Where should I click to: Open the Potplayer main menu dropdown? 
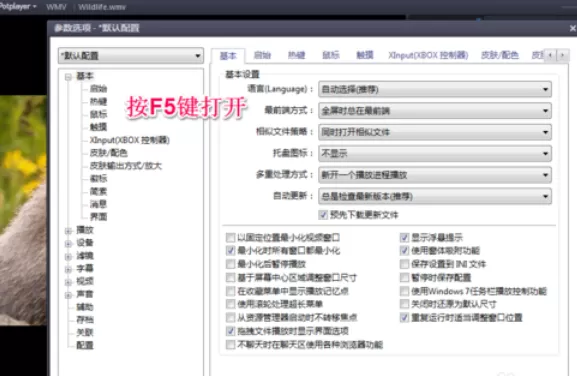pyautogui.click(x=18, y=6)
